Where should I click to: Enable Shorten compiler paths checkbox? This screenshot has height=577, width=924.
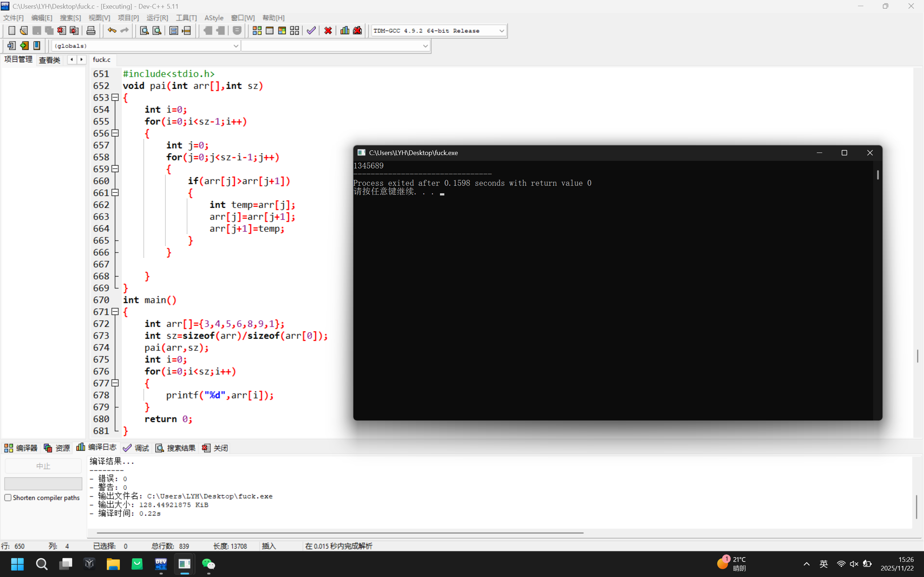point(8,498)
